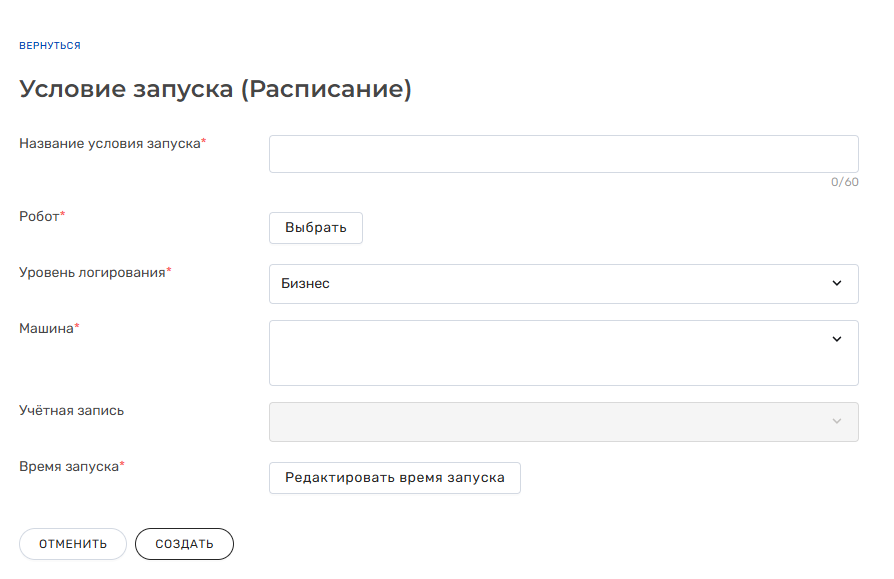
Task: Click the Робот field label
Action: pyautogui.click(x=42, y=217)
